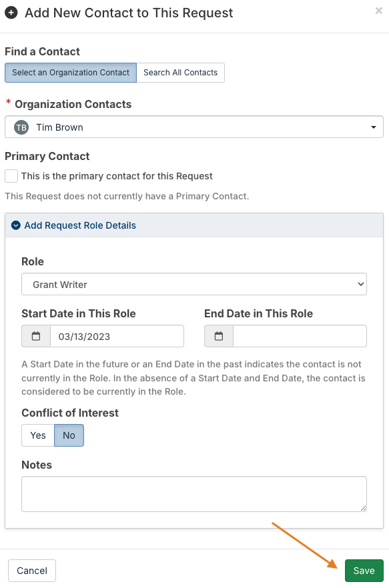
Task: Click the Cancel button
Action: coord(32,571)
